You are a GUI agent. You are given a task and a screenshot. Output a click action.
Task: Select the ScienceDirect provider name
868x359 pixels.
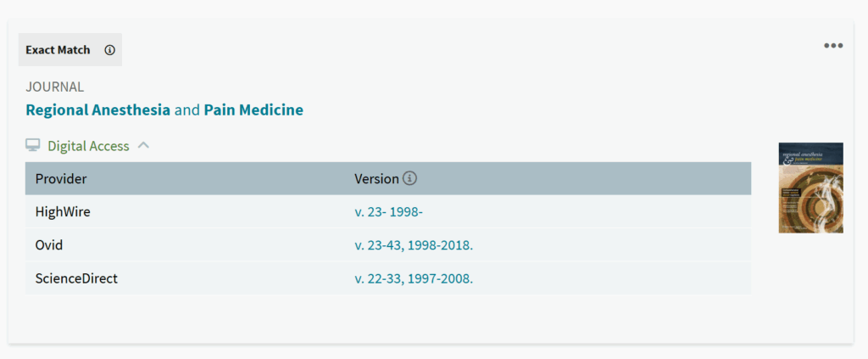pos(76,278)
